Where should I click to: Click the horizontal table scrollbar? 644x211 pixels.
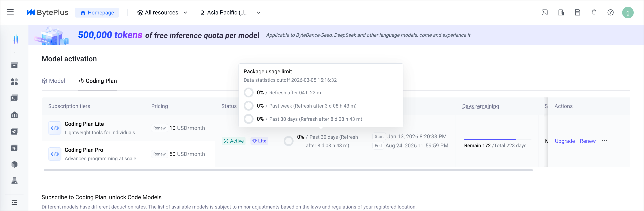[x=288, y=170]
